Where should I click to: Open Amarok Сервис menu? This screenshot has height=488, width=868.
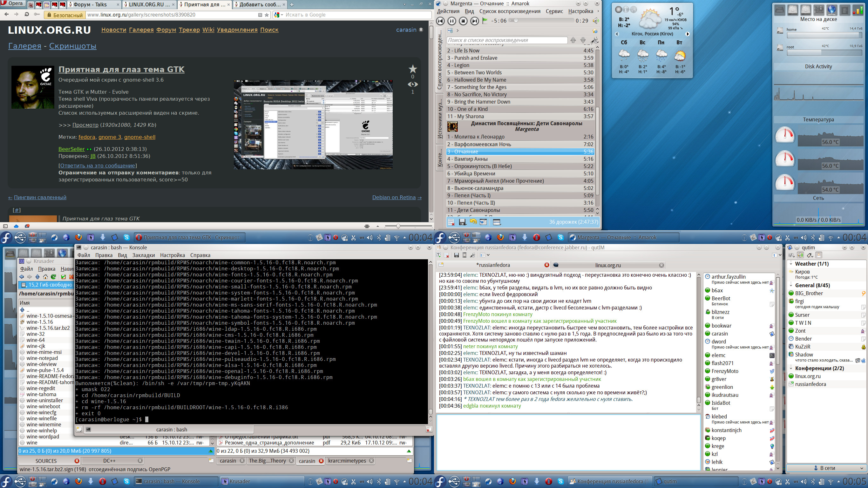[554, 11]
